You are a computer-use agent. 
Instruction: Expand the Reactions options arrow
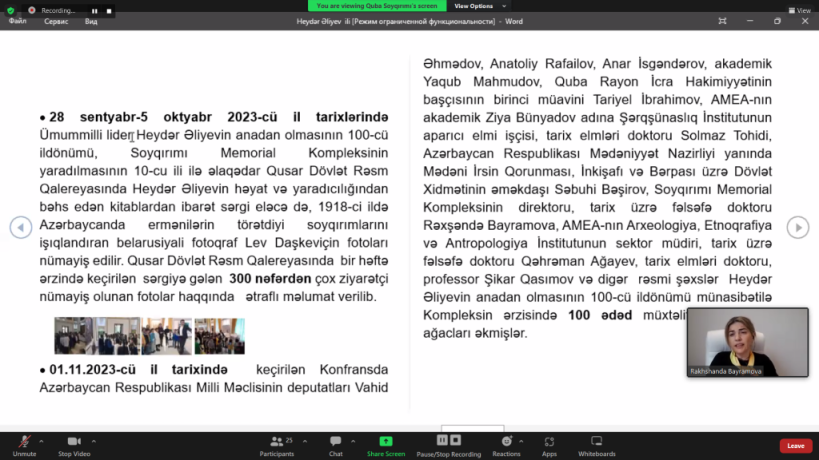[x=521, y=442]
